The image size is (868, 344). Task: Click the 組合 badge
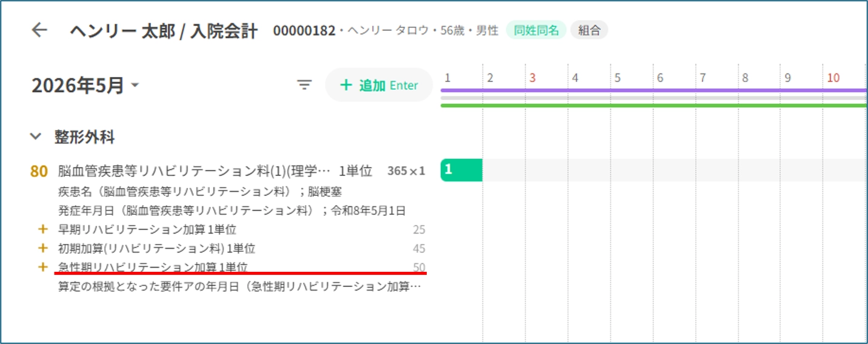(589, 30)
